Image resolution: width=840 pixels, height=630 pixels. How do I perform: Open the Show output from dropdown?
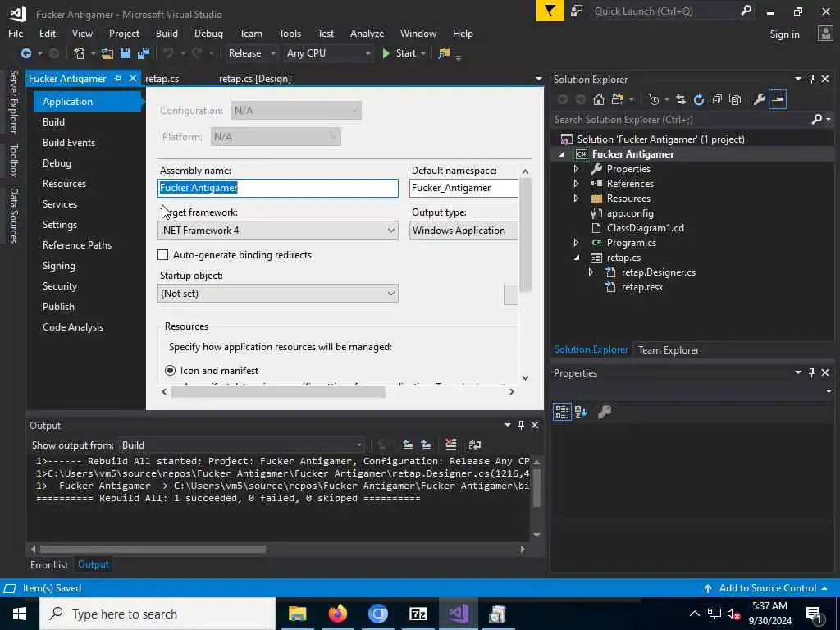tap(241, 445)
